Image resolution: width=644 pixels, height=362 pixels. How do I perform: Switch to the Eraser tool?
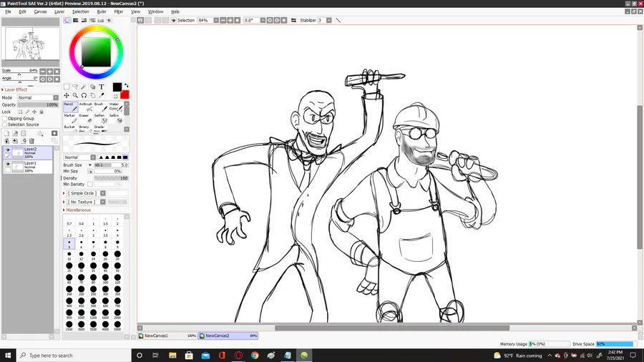(86, 118)
